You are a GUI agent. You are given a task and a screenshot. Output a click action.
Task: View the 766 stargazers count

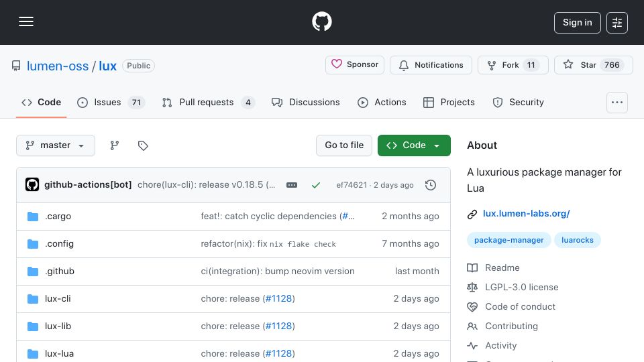pos(612,65)
